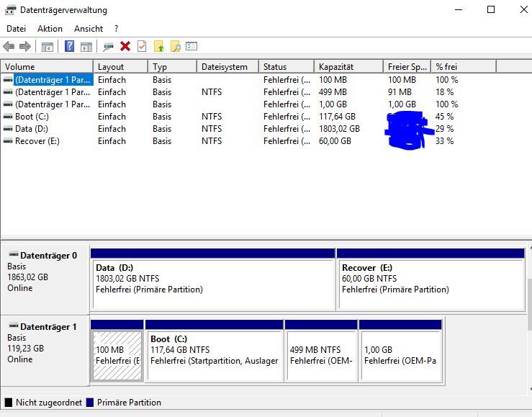Open the Datei menu

click(16, 29)
